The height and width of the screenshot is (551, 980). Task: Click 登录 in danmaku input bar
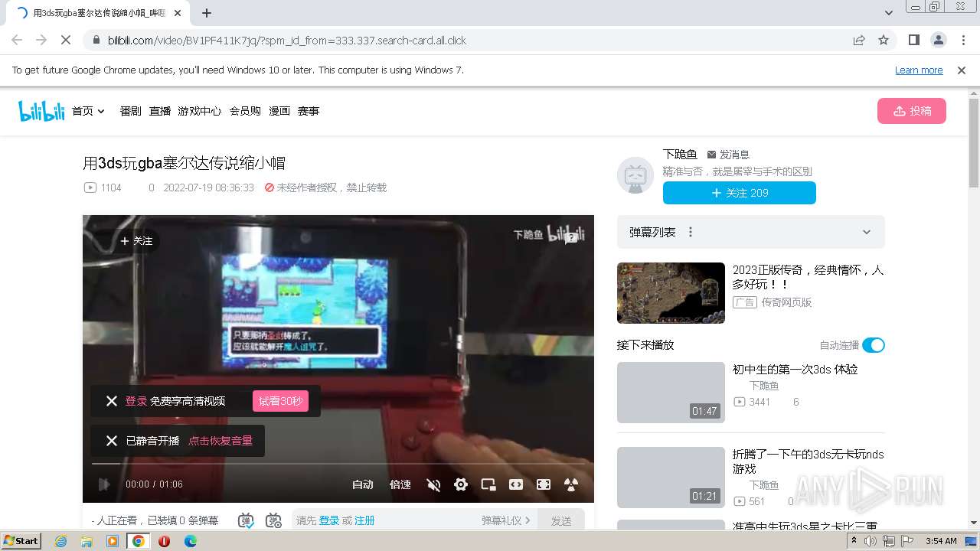tap(329, 520)
